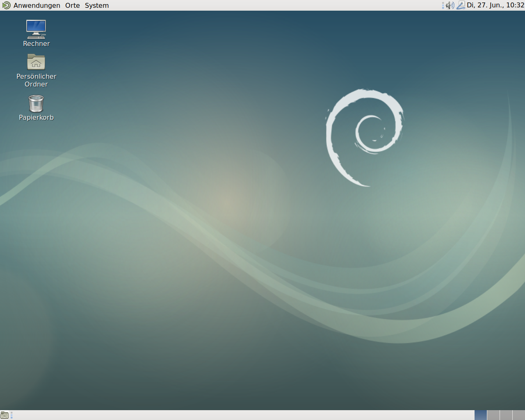Open the Rechner desktop icon
This screenshot has height=420, width=525.
pos(36,29)
